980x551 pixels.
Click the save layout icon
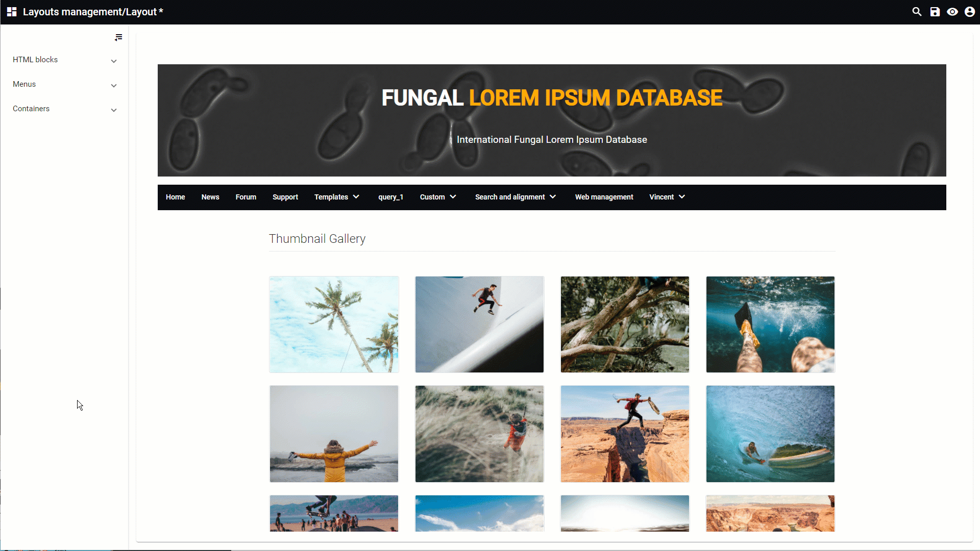pyautogui.click(x=935, y=12)
